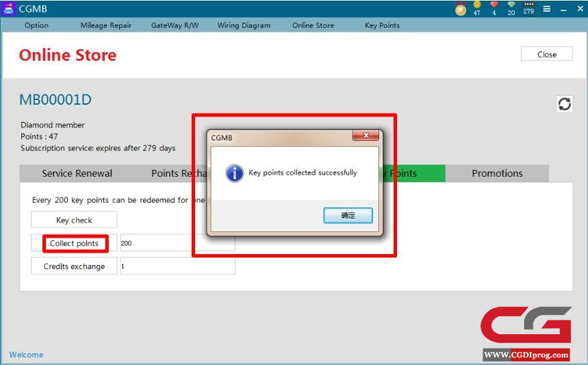Open the GateWay R/W menu
The width and height of the screenshot is (588, 365).
tap(175, 25)
